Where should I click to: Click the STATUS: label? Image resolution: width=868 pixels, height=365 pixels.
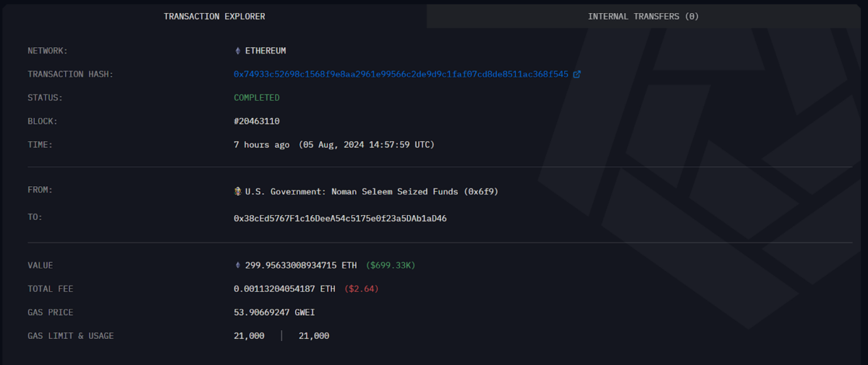[x=46, y=98]
